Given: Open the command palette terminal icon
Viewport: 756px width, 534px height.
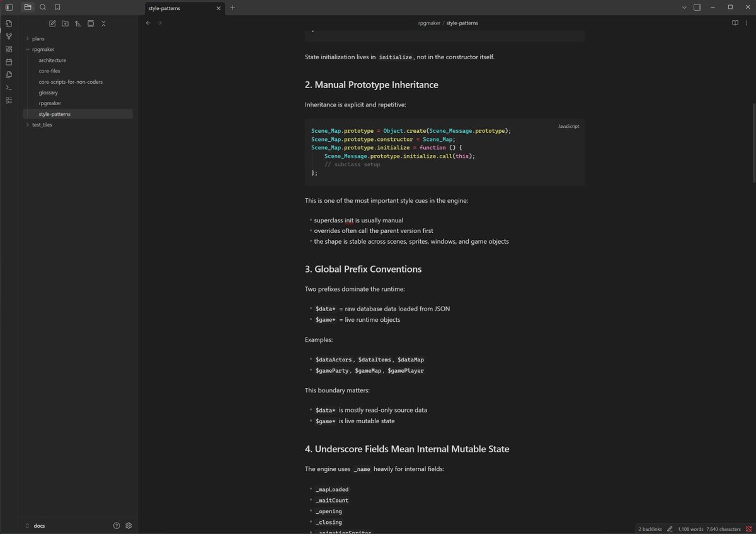Looking at the screenshot, I should (x=9, y=88).
